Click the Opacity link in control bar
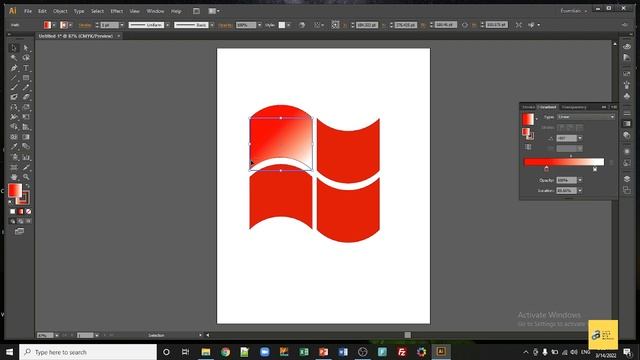640x360 pixels. pyautogui.click(x=225, y=25)
